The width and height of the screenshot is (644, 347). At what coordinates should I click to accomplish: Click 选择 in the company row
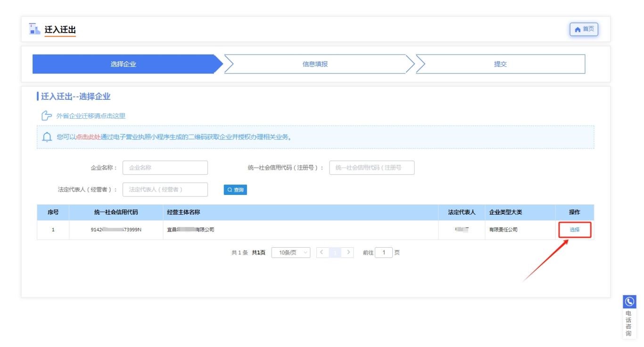[574, 230]
